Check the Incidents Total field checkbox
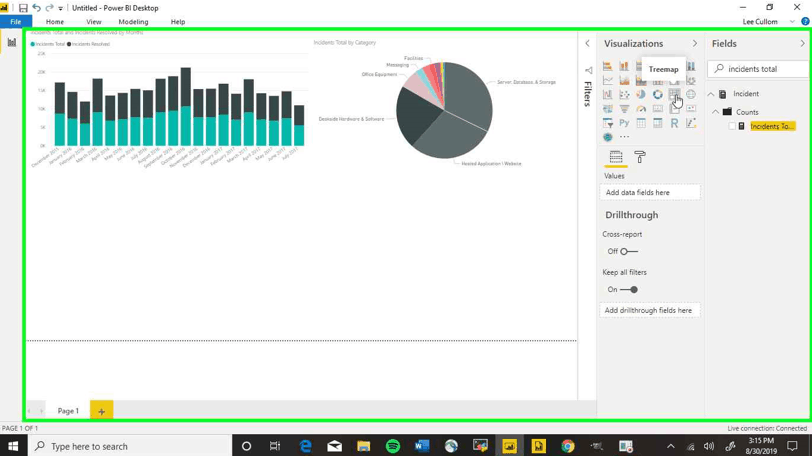 (x=732, y=126)
